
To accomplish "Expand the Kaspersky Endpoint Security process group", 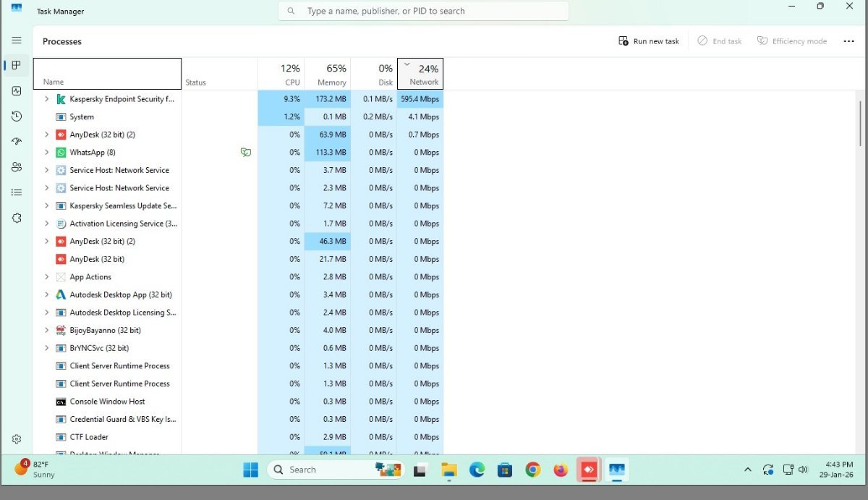I will (x=47, y=99).
